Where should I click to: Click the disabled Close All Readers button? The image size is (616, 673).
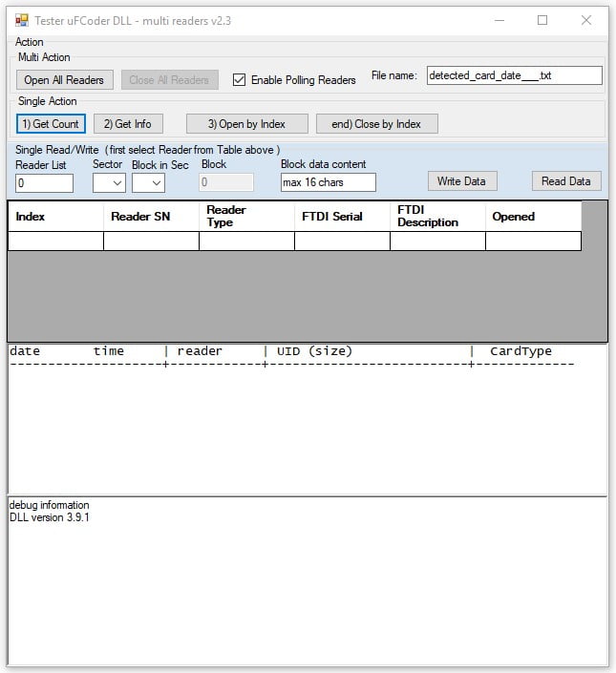[x=169, y=80]
